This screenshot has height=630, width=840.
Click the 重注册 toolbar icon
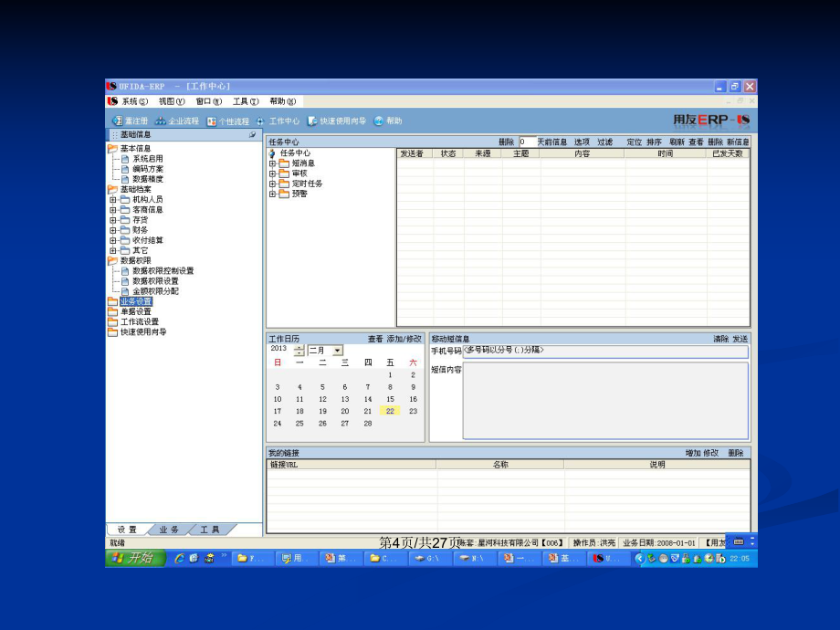coord(117,121)
